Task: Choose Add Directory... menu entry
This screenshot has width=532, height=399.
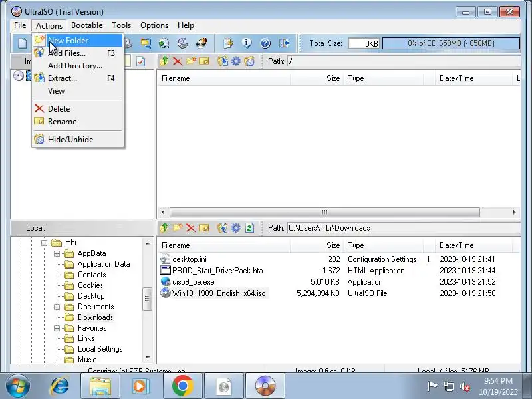Action: pyautogui.click(x=78, y=66)
